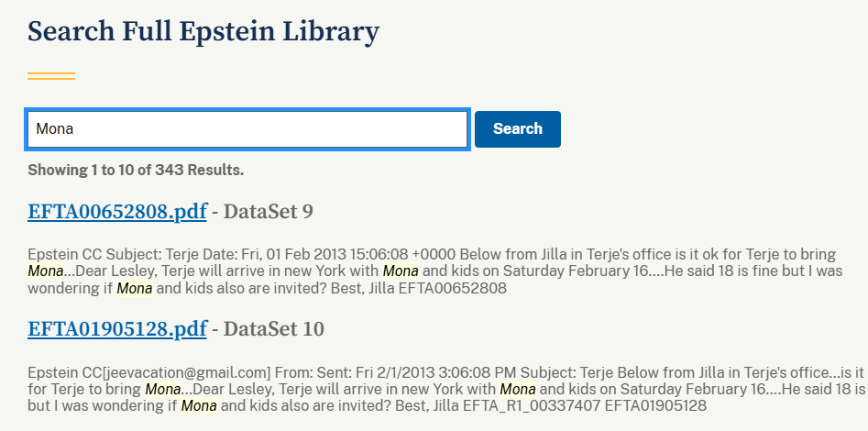Click highlighted "Mona" before "Dear Lesley" in first result
The width and height of the screenshot is (868, 431).
46,271
